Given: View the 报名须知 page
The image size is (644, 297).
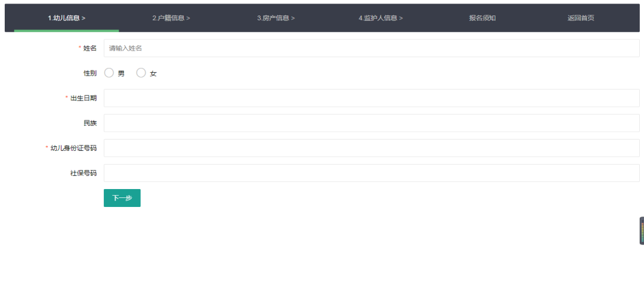Looking at the screenshot, I should [x=482, y=18].
